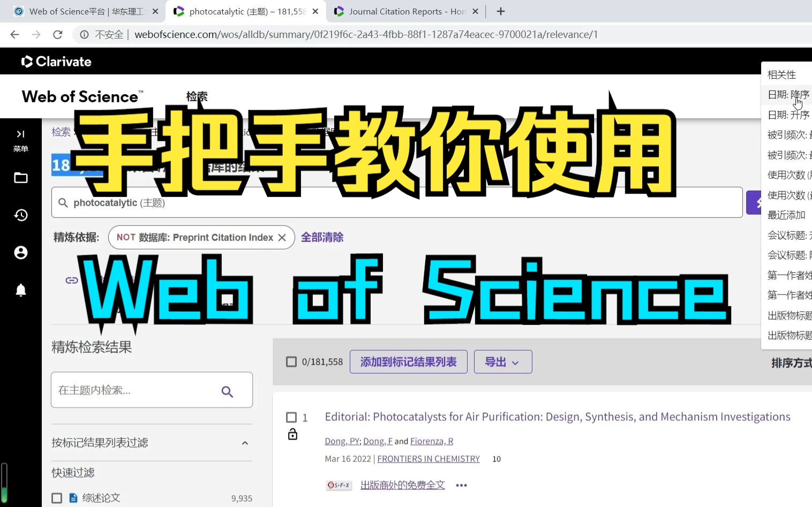Open the Editorial Photocatalysts article title
Viewport: 812px width, 507px height.
coord(558,417)
